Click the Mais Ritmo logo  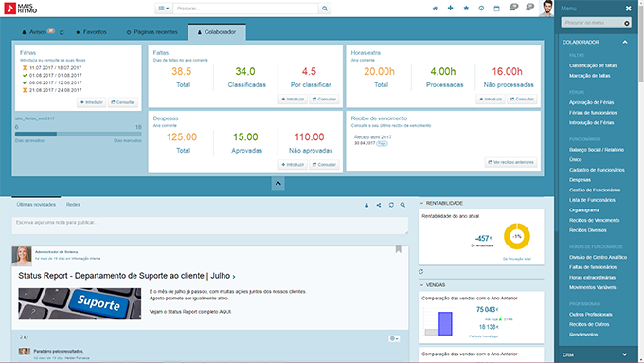pyautogui.click(x=21, y=8)
